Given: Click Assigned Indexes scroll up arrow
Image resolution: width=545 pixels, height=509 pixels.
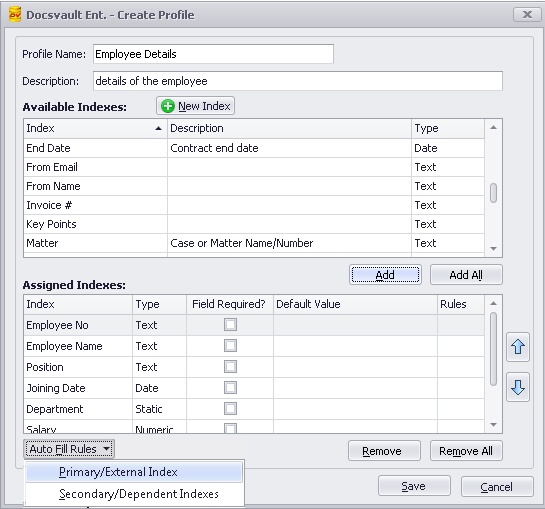Looking at the screenshot, I should [x=493, y=304].
